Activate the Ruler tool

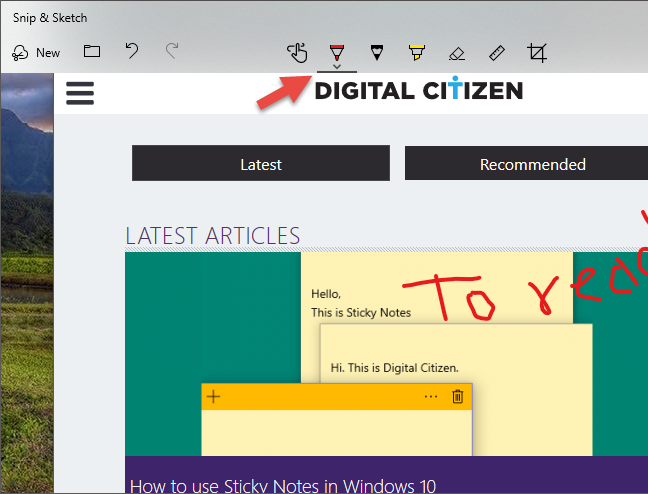[x=497, y=53]
